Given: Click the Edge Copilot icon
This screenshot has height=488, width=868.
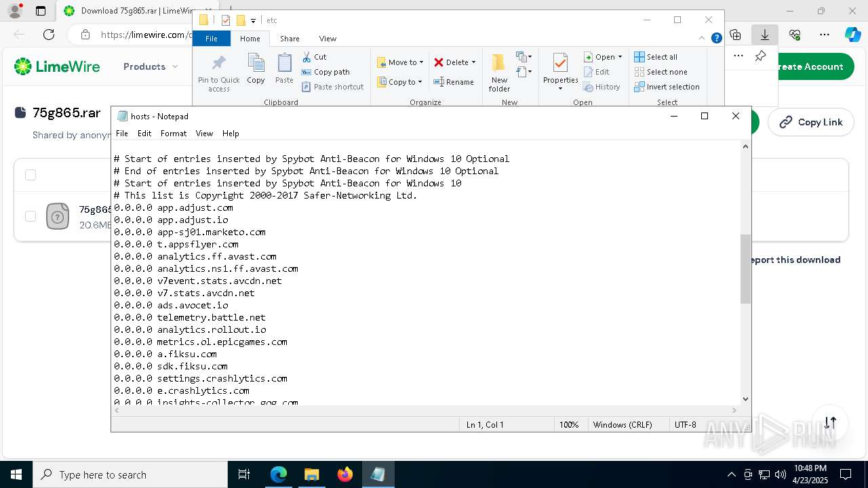Looking at the screenshot, I should click(852, 35).
